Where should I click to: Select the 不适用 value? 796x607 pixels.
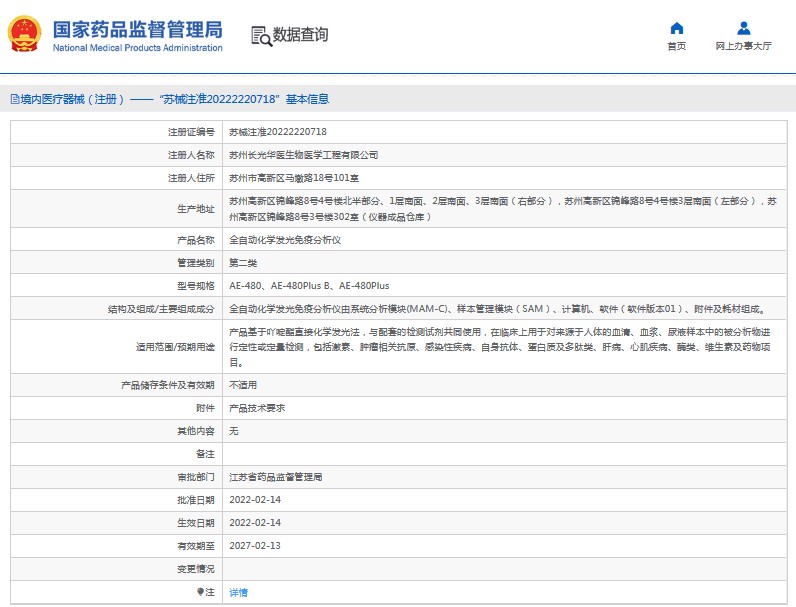[x=243, y=385]
